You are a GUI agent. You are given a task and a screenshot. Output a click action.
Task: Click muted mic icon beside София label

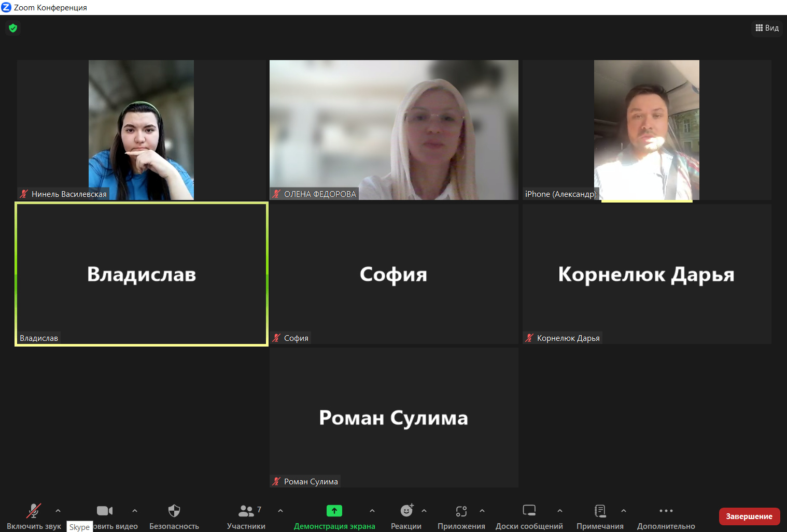(x=277, y=338)
